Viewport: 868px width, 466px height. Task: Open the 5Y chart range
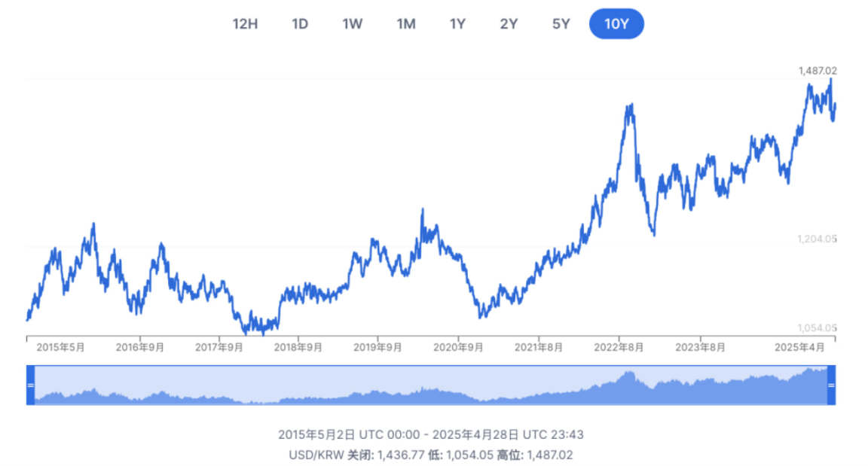point(561,23)
